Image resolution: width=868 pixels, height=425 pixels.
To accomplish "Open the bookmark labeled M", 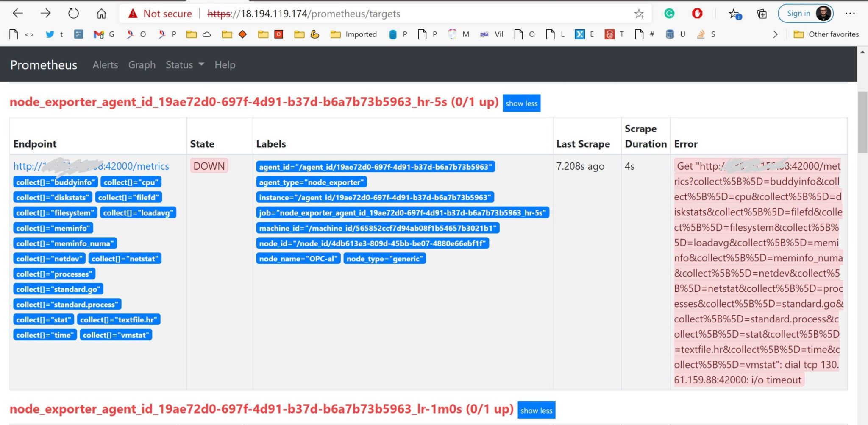I will coord(459,34).
